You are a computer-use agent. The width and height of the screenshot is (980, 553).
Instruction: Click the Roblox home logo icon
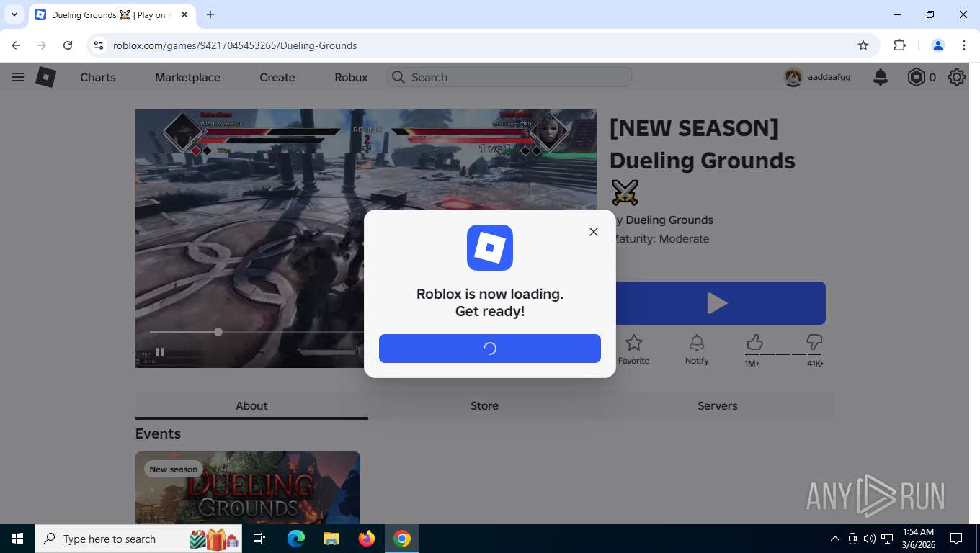pyautogui.click(x=46, y=77)
